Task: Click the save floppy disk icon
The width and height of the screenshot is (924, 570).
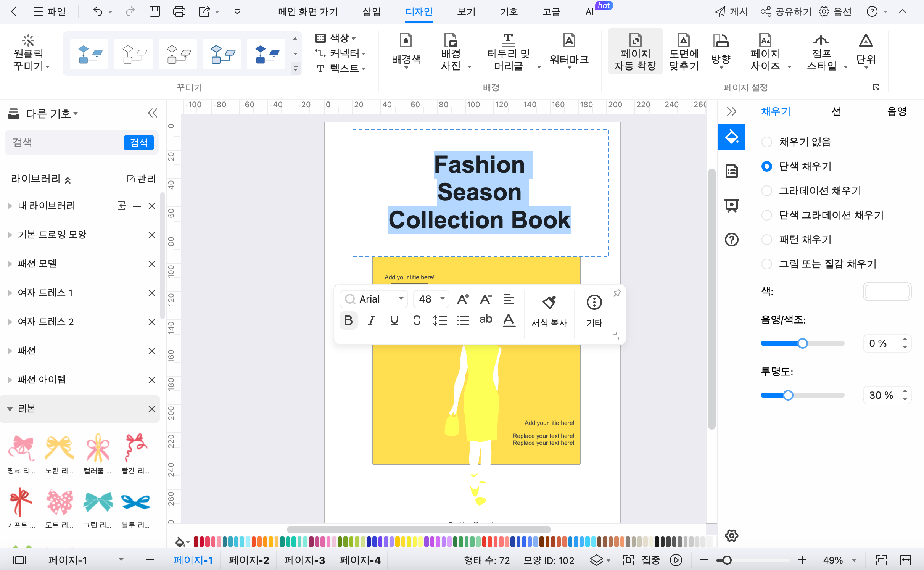Action: 155,12
